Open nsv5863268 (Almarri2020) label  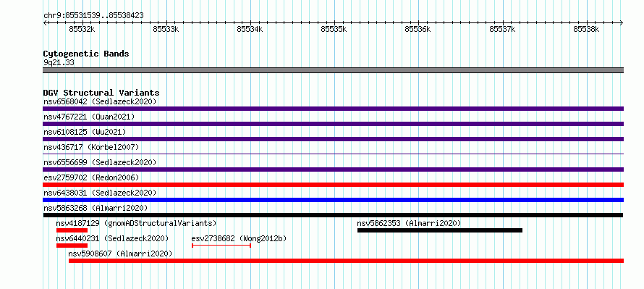tap(96, 208)
